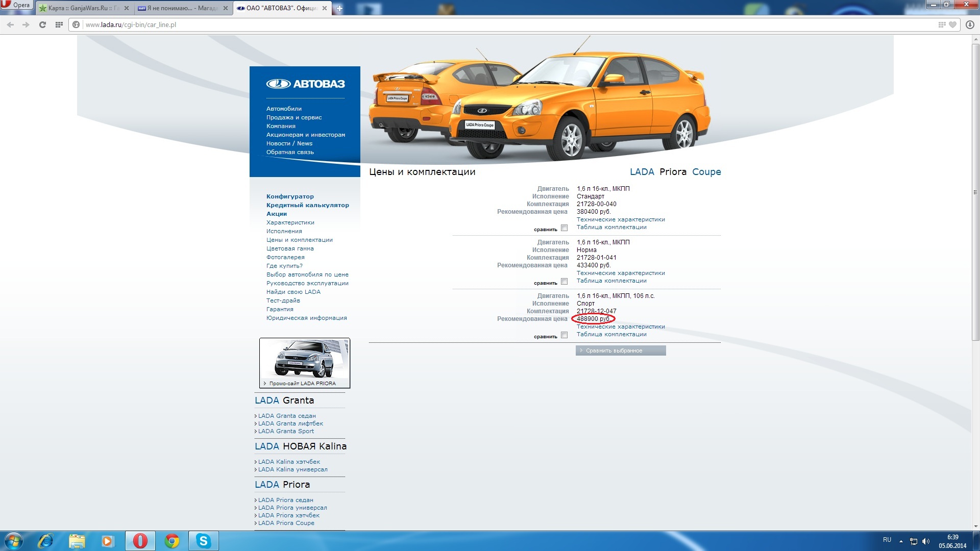The image size is (980, 551).
Task: Open Chrome from the taskbar
Action: (172, 541)
